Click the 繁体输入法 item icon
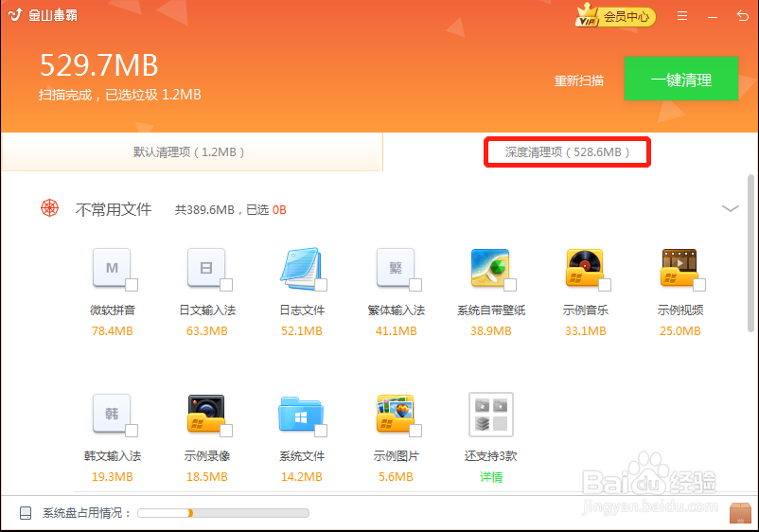The image size is (759, 532). [x=396, y=268]
